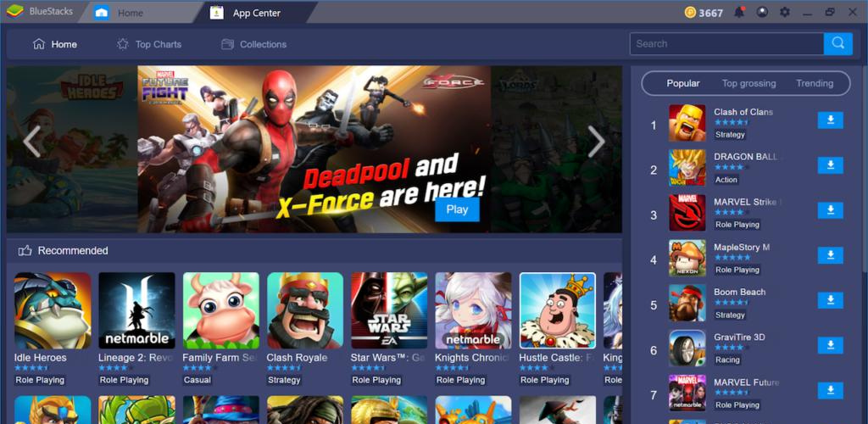Open Boom Beach app icon
Viewport: 868px width, 424px height.
687,303
